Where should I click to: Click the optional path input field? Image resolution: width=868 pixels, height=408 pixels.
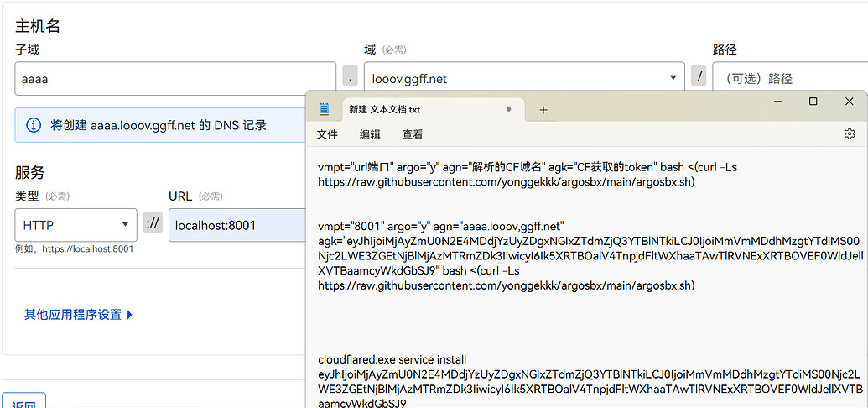(x=788, y=79)
